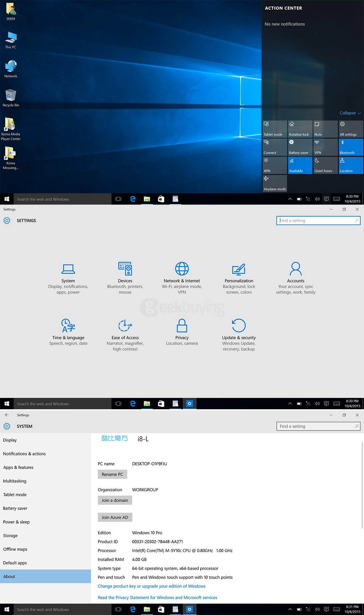Go back using the System settings arrow

pos(7,415)
